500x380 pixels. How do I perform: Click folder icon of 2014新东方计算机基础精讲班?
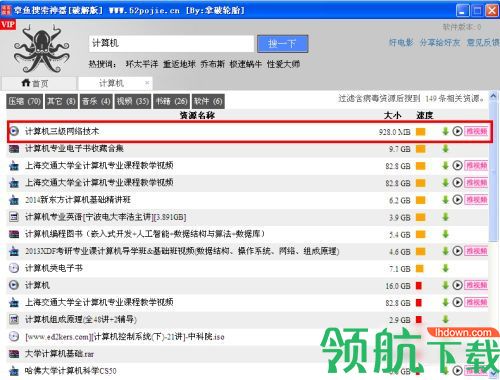click(14, 200)
